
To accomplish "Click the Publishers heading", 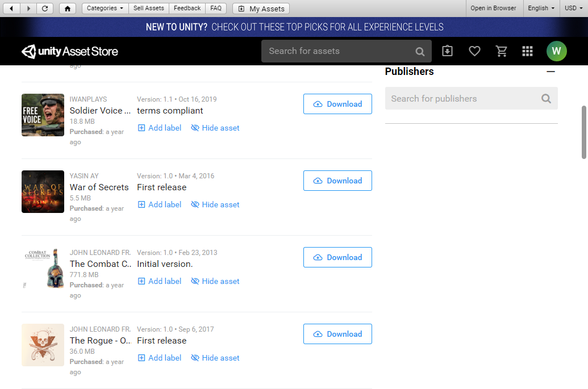I will tap(409, 72).
